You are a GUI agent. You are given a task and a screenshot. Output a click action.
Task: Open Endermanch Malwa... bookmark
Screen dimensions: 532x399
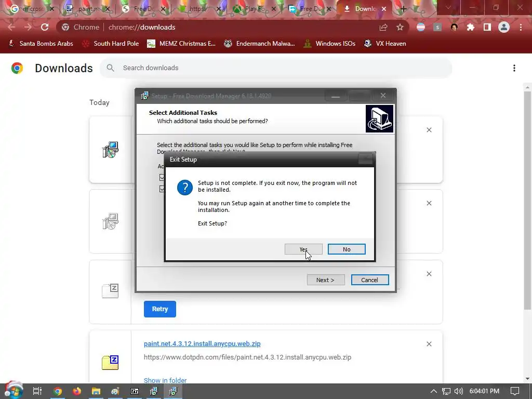260,44
